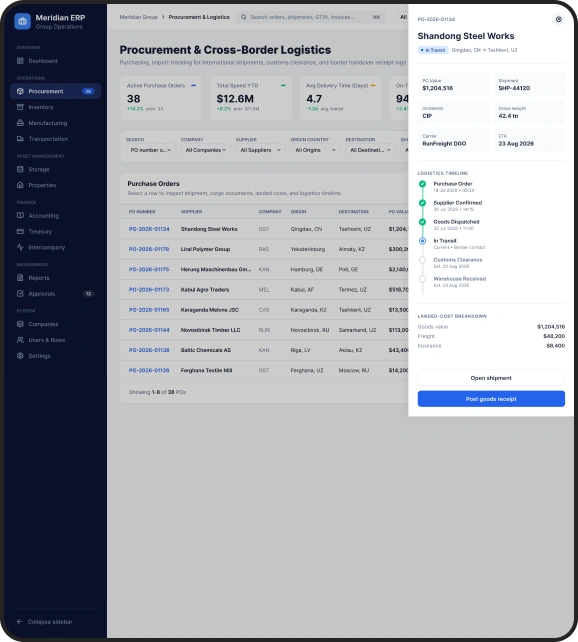Image resolution: width=578 pixels, height=642 pixels.
Task: Click the Ferghana Textile Mill supplier cell
Action: click(206, 370)
